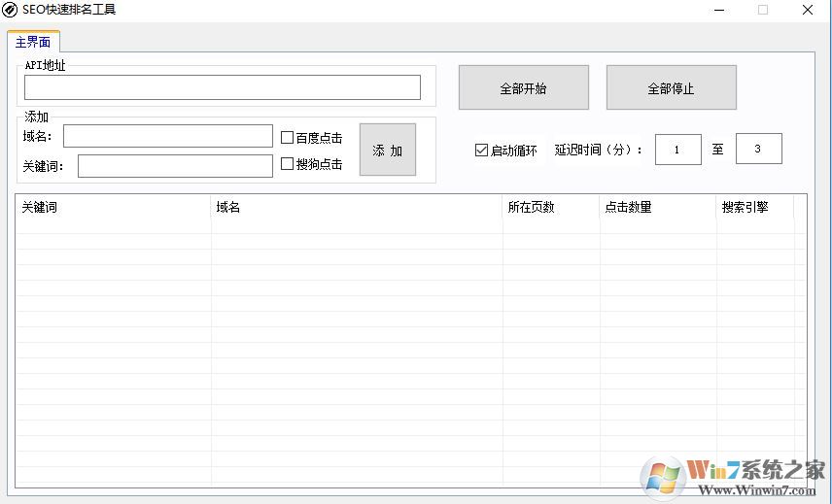The width and height of the screenshot is (832, 504).
Task: Click the 全部开始 button
Action: coord(523,88)
